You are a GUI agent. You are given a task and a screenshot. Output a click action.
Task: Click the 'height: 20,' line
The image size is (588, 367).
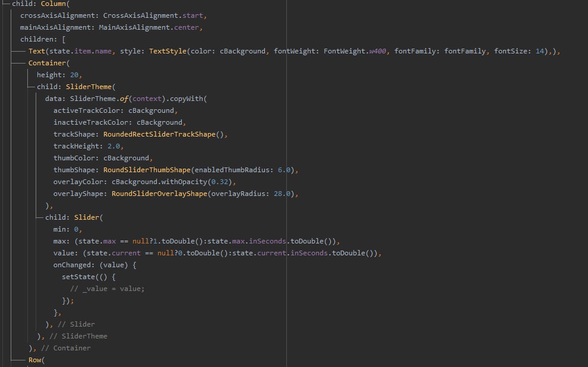point(59,75)
